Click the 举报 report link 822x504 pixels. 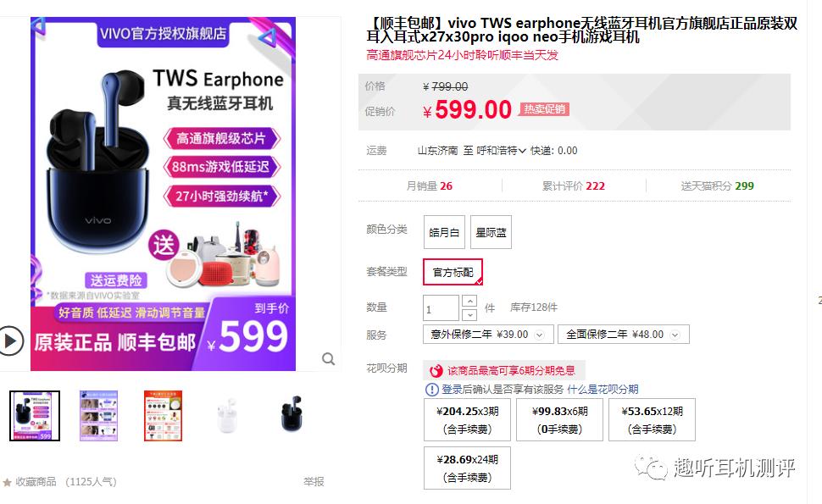coord(314,481)
